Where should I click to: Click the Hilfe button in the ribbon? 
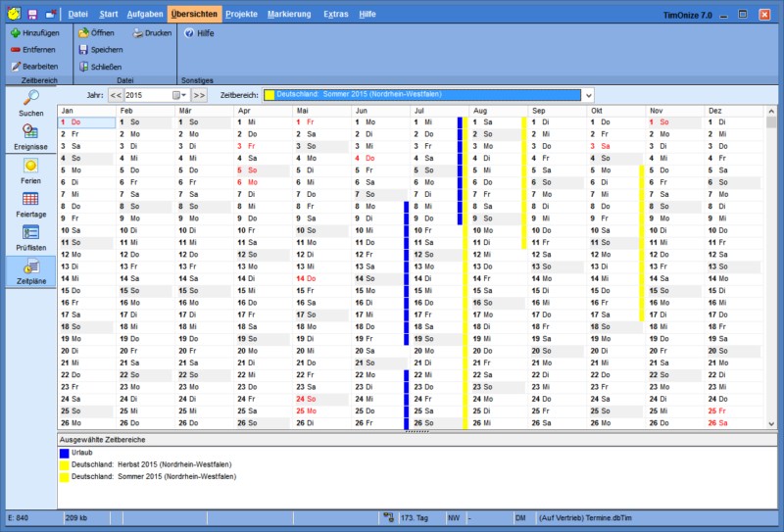(x=199, y=32)
